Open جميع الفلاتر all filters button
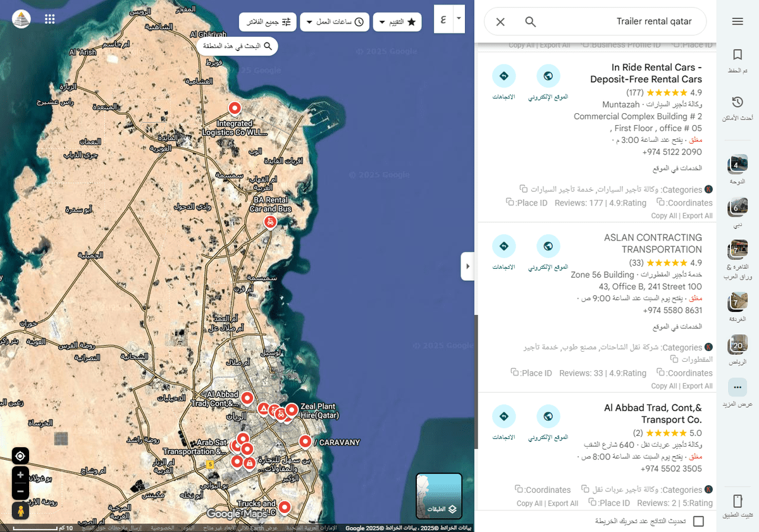759x532 pixels. point(268,22)
